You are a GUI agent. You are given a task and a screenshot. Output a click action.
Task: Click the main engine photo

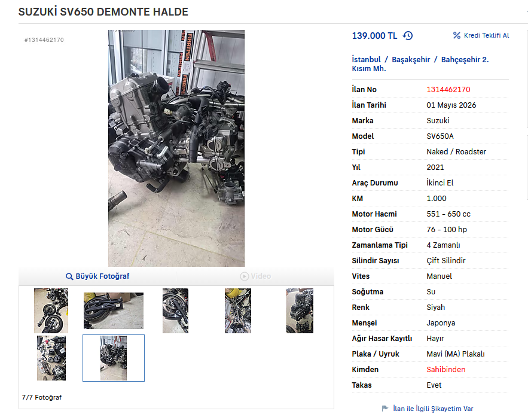tap(176, 148)
